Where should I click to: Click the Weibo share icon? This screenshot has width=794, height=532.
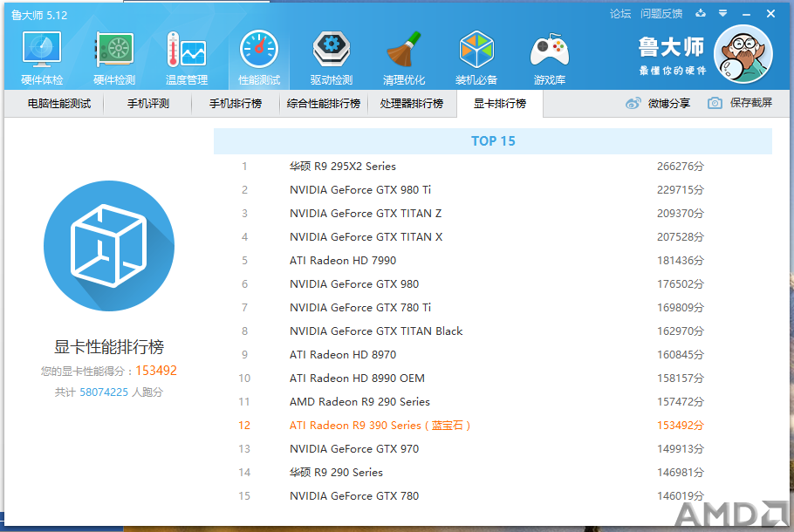point(633,103)
